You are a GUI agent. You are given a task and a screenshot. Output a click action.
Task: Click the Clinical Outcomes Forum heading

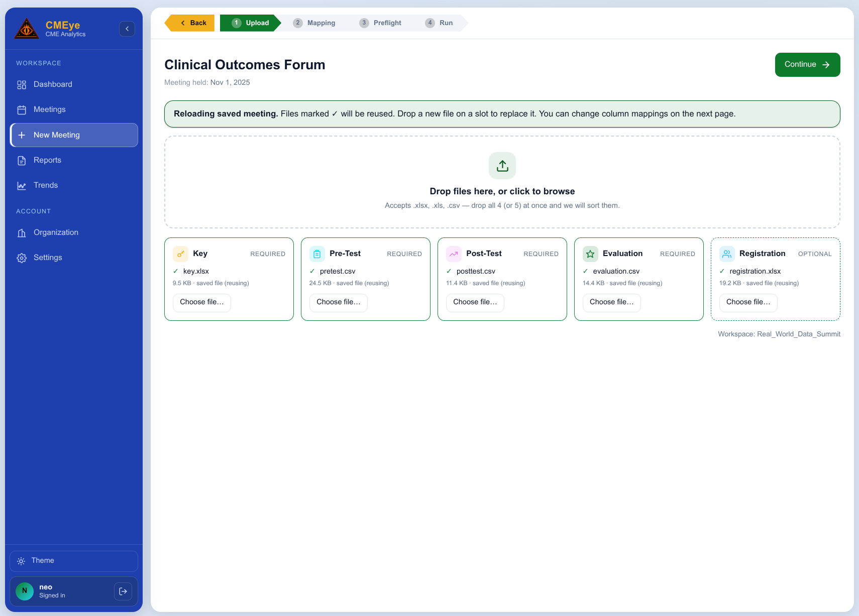(x=245, y=65)
